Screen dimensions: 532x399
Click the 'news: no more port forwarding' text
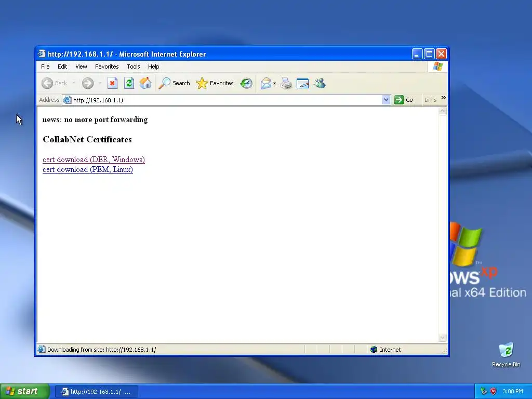(x=95, y=120)
